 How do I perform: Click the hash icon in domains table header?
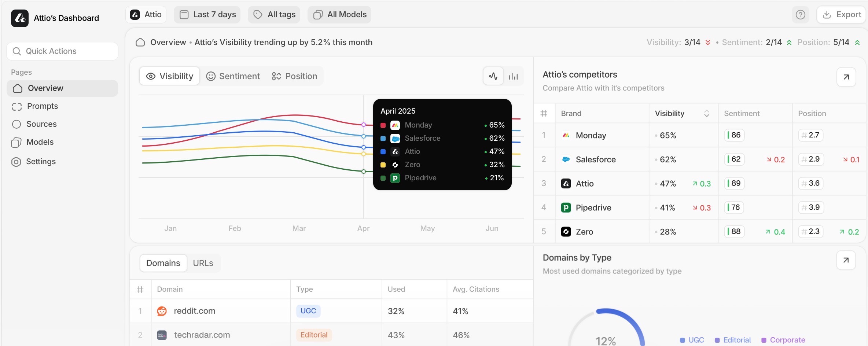click(140, 290)
